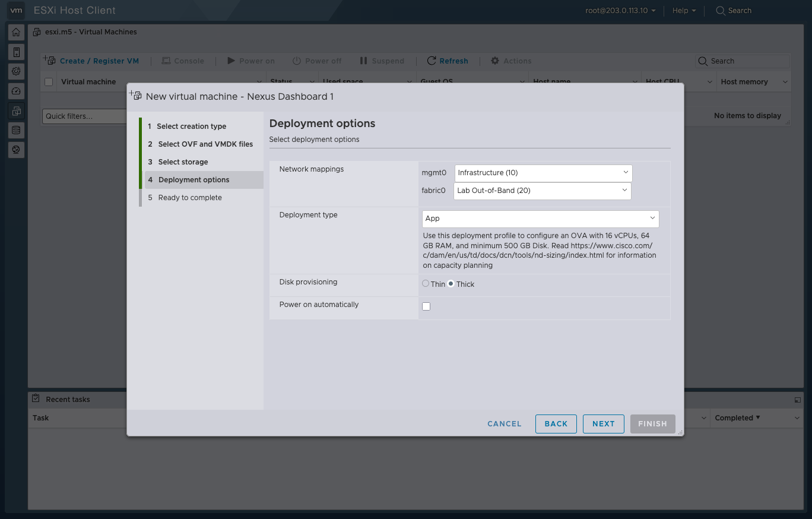812x519 pixels.
Task: Tick the select-all virtual machines checkbox
Action: tap(49, 82)
